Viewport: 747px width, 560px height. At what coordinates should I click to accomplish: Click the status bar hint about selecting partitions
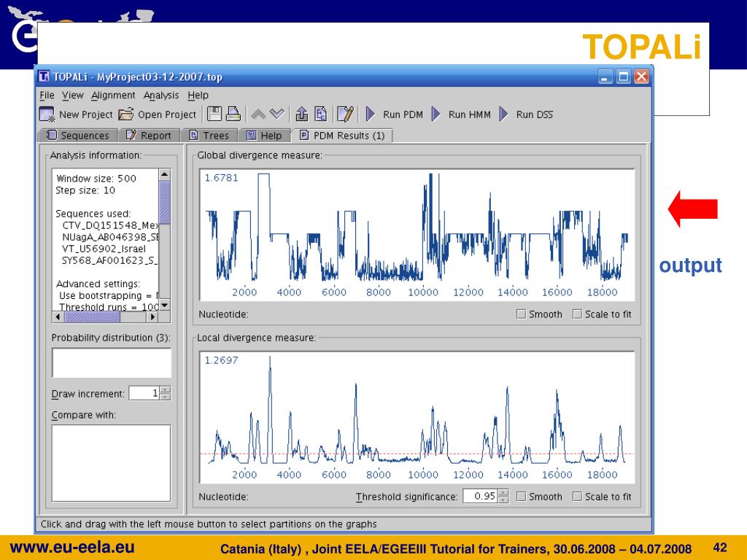[209, 524]
